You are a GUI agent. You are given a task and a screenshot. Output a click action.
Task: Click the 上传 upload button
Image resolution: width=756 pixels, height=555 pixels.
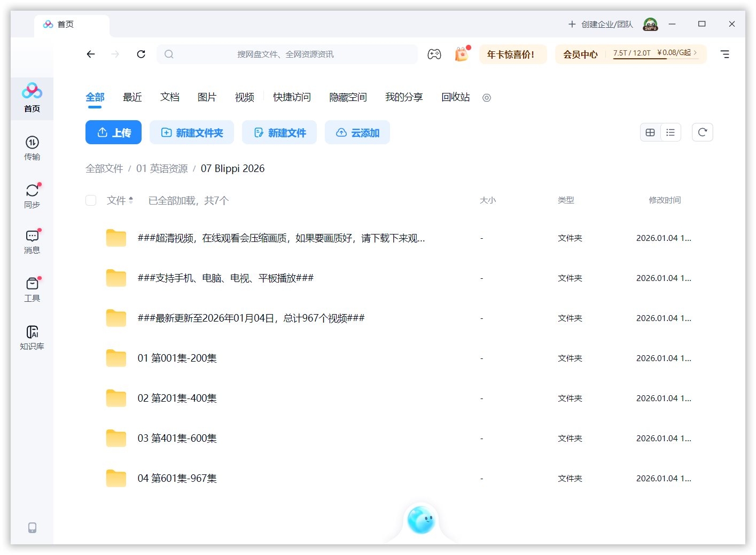coord(113,132)
